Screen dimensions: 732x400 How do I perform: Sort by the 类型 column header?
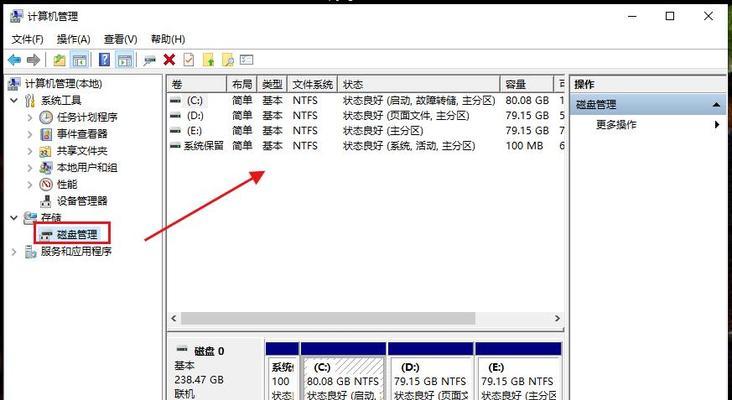point(272,84)
